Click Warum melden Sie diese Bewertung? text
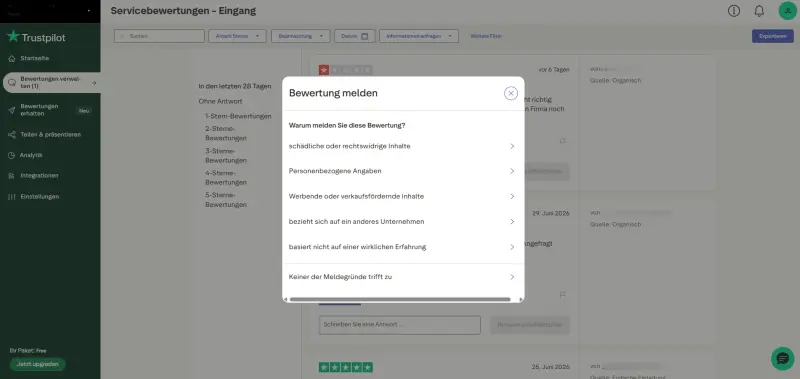Viewport: 800px width, 379px height. click(x=347, y=125)
